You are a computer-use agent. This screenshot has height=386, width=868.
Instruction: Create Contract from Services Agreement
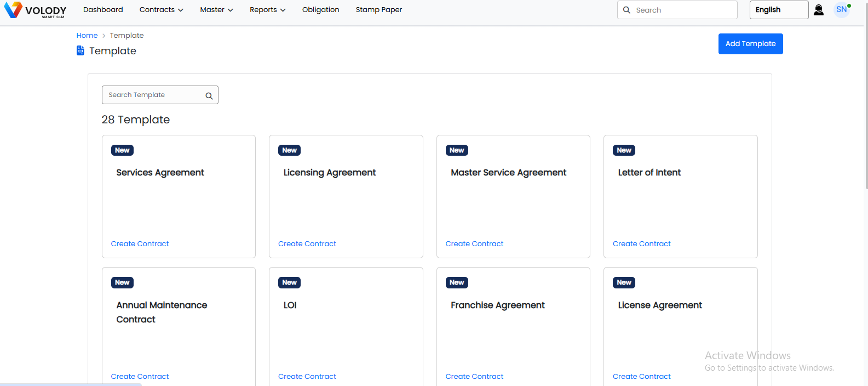coord(140,244)
